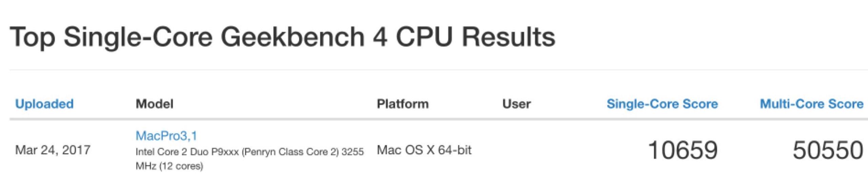Click the gray border under table headers

(437, 119)
